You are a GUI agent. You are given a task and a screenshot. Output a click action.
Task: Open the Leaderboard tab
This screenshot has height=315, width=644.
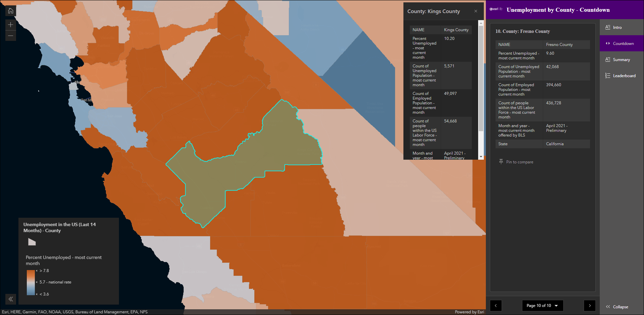click(x=622, y=76)
